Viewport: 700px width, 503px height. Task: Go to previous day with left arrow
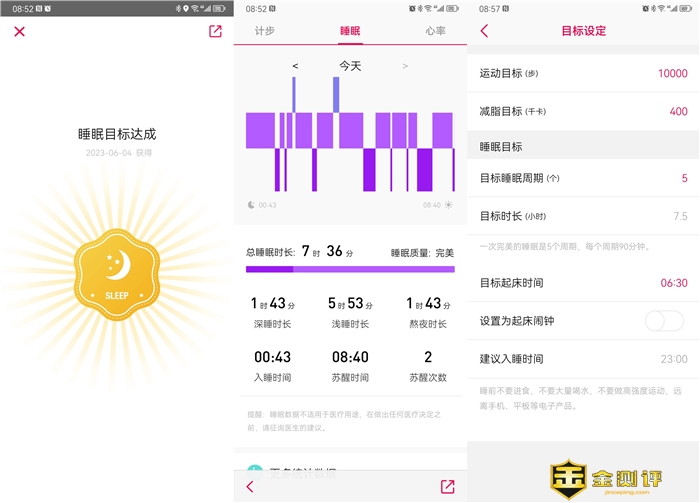[x=295, y=66]
